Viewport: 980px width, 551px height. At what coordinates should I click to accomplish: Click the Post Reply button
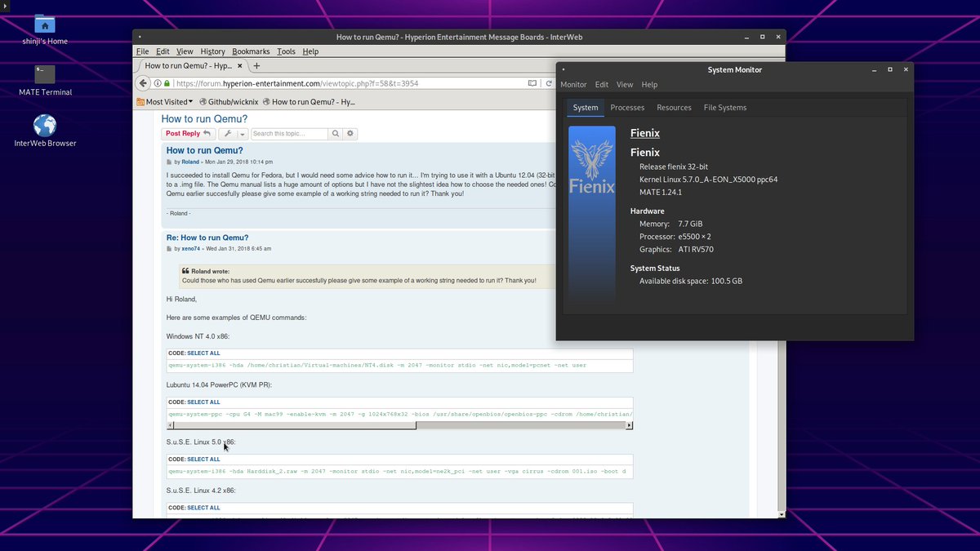pos(189,134)
